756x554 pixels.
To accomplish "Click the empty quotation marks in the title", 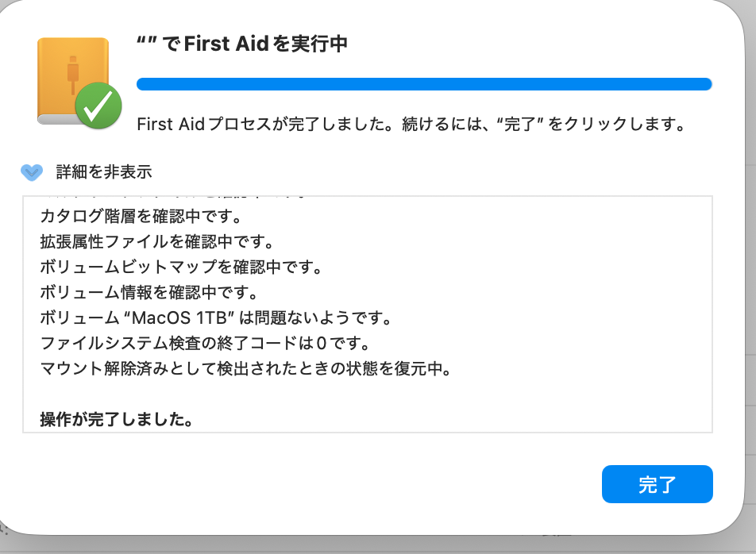I will (146, 44).
